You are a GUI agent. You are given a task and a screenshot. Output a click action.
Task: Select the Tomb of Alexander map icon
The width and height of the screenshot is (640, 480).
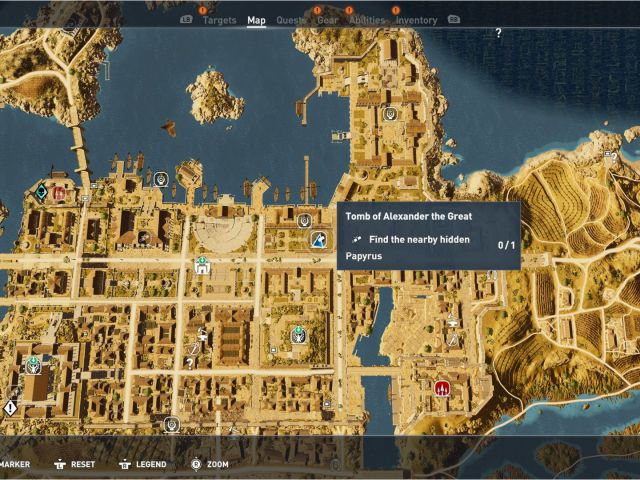(x=318, y=240)
